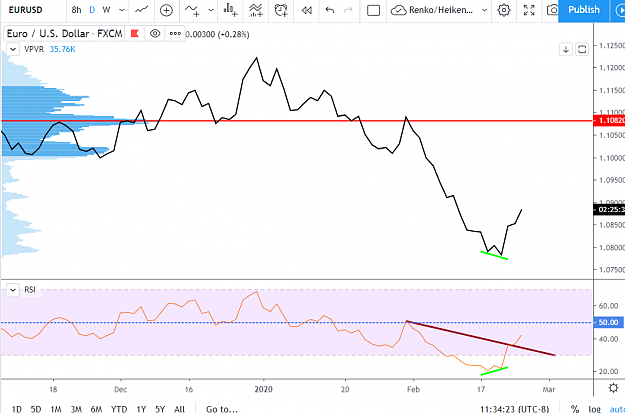The width and height of the screenshot is (625, 413).
Task: Click the red flag icon in the legend
Action: (134, 34)
